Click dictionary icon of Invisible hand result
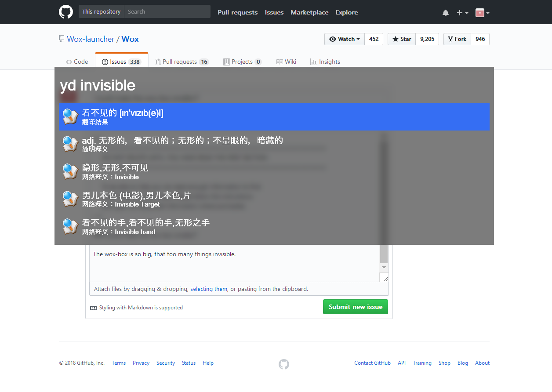The height and width of the screenshot is (392, 552). coord(70,226)
